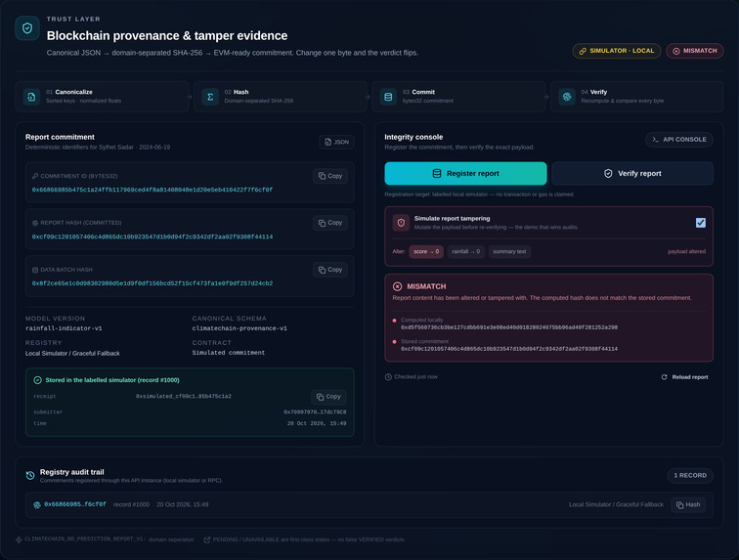Click the Local Simulator / Graceful Fallback registry value
Screen dimensions: 739x560
tap(72, 353)
